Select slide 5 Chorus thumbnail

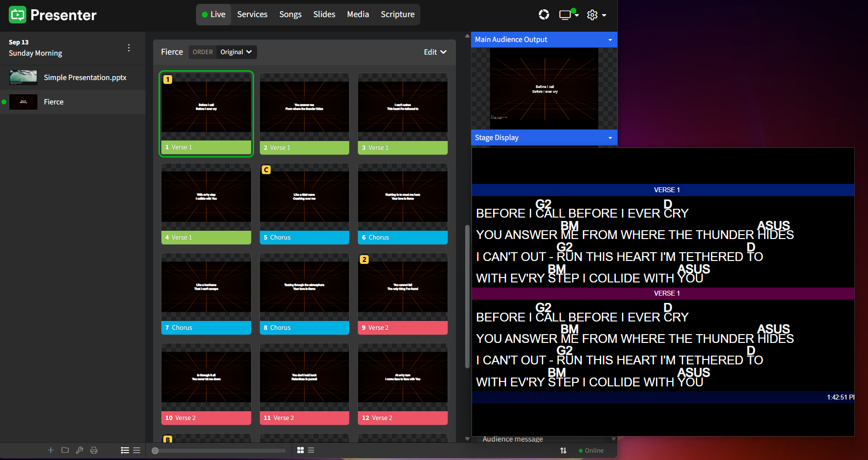pos(304,204)
